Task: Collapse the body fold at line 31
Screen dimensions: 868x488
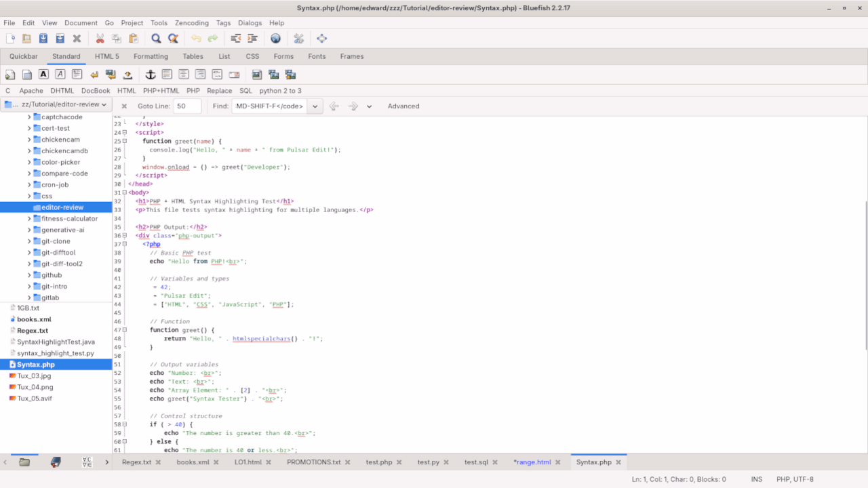Action: tap(125, 192)
